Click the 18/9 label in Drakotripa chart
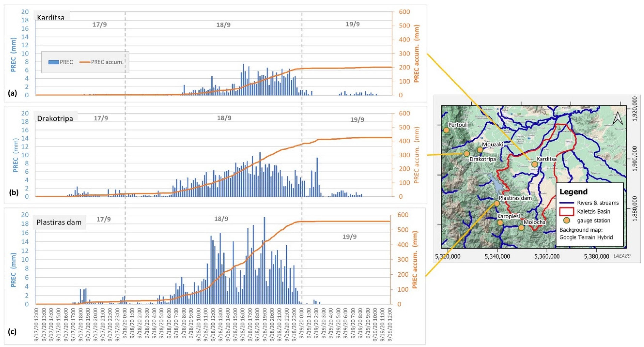 point(224,118)
